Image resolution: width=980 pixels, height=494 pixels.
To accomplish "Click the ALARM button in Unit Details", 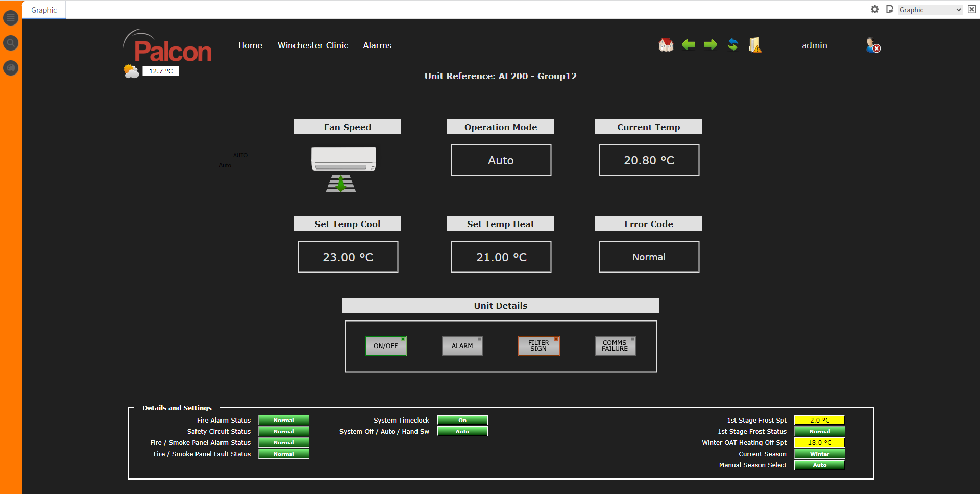I will pos(462,346).
